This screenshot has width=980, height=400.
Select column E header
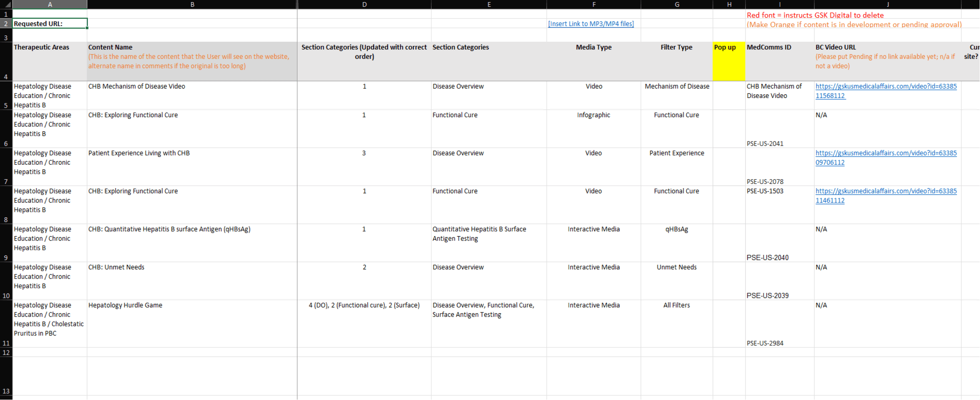tap(489, 5)
